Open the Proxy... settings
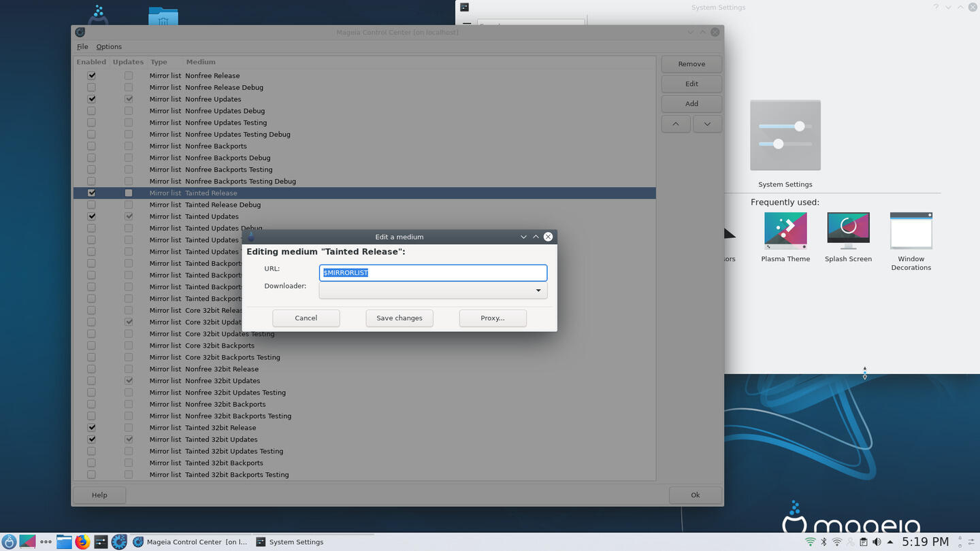 click(493, 318)
